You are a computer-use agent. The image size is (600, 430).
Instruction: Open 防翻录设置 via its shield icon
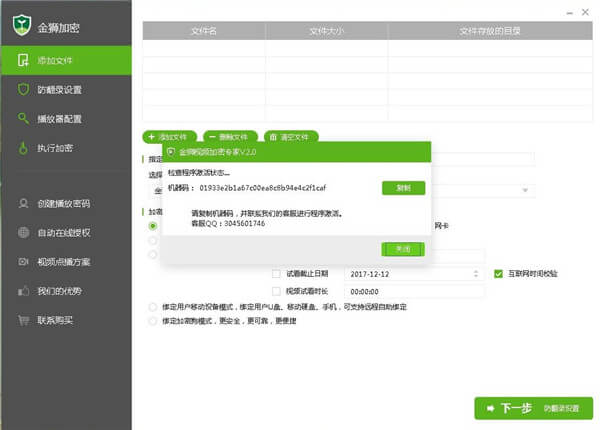pos(23,90)
